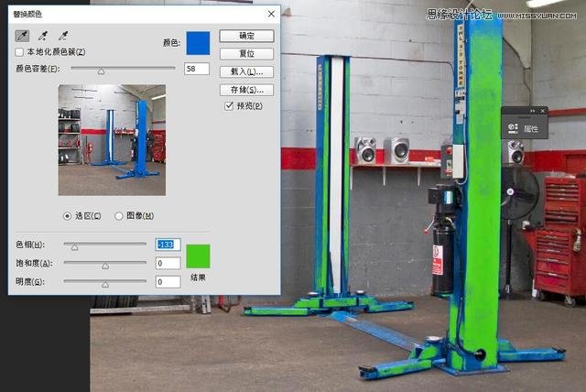Image resolution: width=586 pixels, height=392 pixels.
Task: Click the hue value field showing -133
Action: tap(168, 245)
